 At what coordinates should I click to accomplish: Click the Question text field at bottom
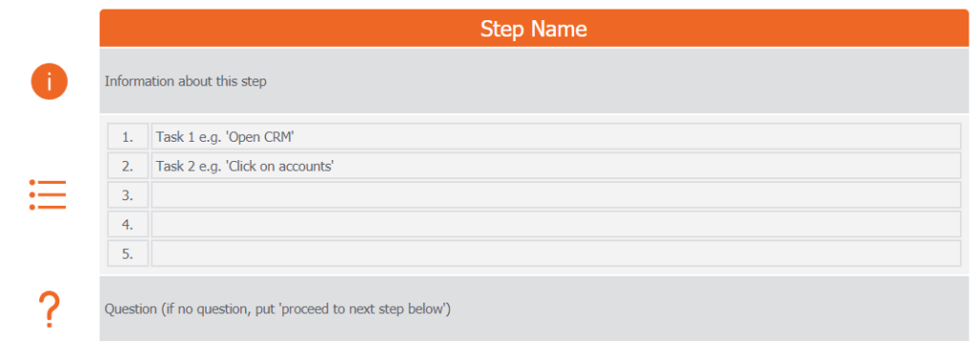point(534,309)
